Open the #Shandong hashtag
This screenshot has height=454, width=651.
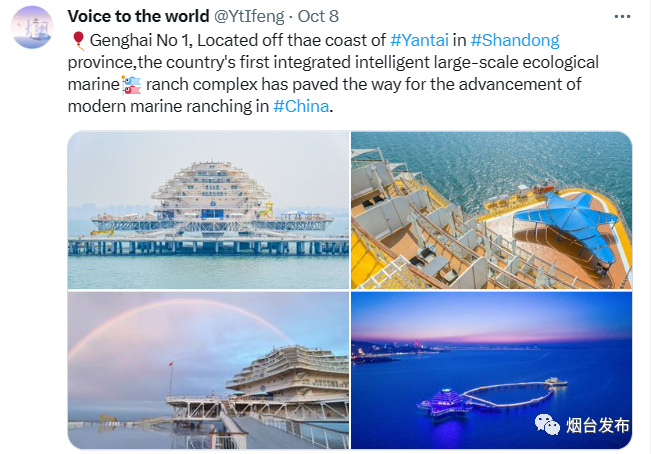pyautogui.click(x=514, y=41)
